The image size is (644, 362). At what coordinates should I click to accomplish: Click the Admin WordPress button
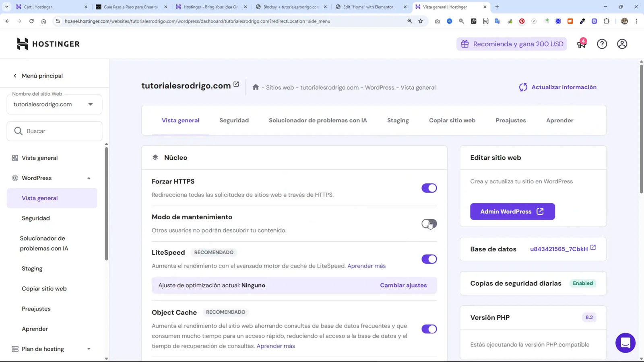[x=512, y=211]
